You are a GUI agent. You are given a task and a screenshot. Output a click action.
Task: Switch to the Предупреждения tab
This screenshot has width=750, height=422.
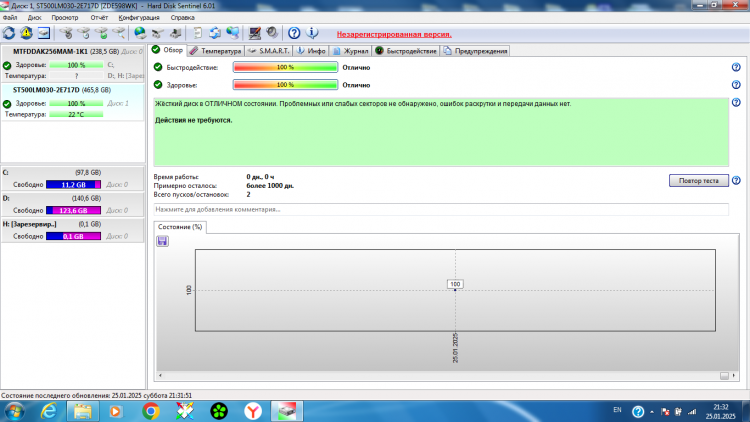(475, 51)
